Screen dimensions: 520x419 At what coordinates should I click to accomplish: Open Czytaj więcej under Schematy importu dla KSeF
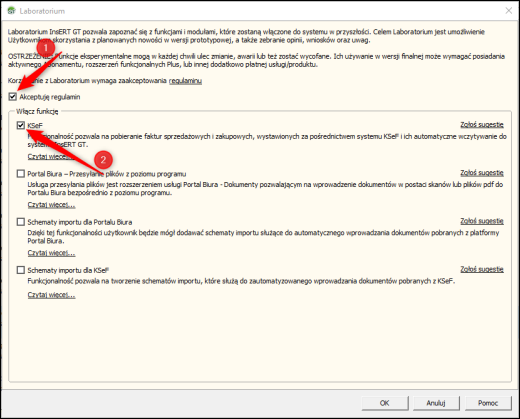(51, 295)
